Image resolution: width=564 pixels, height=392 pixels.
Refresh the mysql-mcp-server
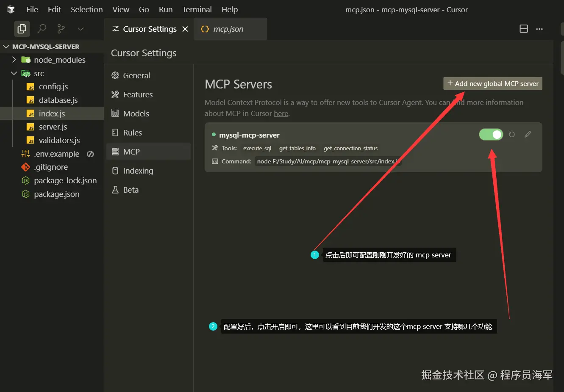[512, 134]
